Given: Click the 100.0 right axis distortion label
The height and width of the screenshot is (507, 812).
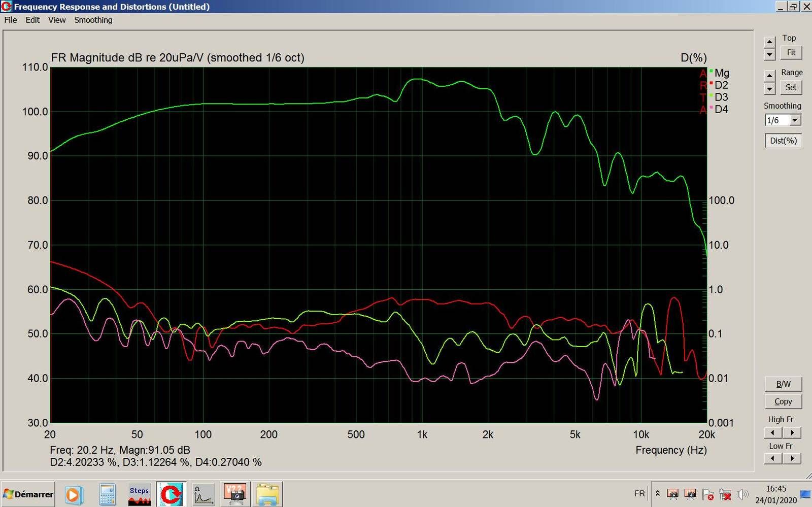Looking at the screenshot, I should point(722,200).
